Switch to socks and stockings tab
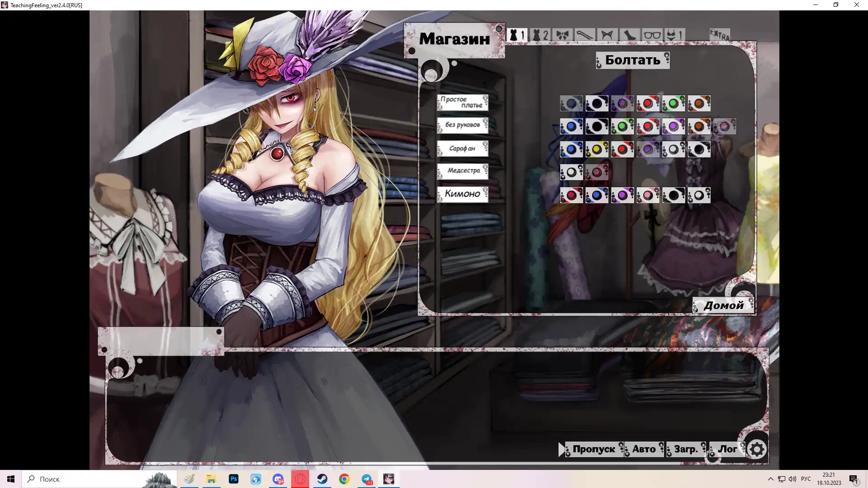The image size is (868, 488). (x=629, y=35)
